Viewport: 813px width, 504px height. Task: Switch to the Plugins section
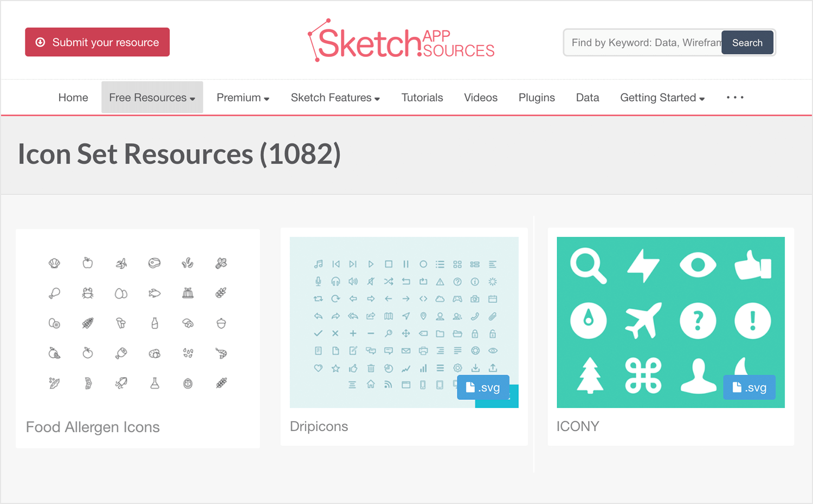(537, 97)
